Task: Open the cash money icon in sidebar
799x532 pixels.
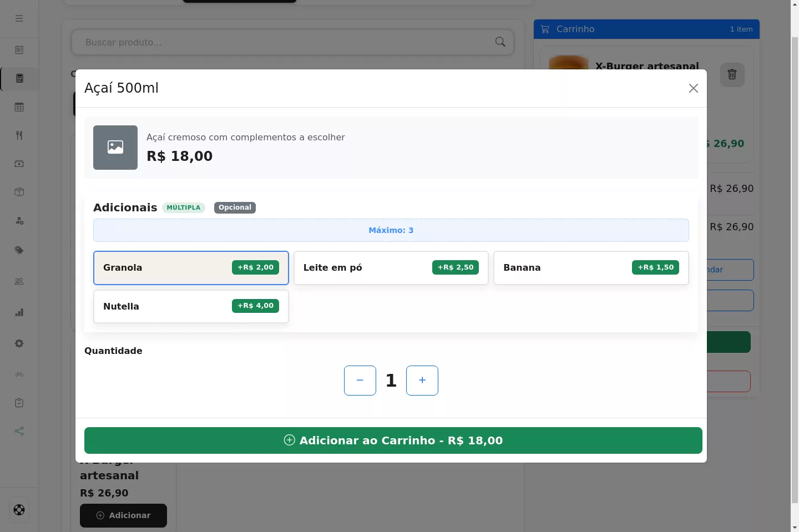Action: pyautogui.click(x=19, y=164)
